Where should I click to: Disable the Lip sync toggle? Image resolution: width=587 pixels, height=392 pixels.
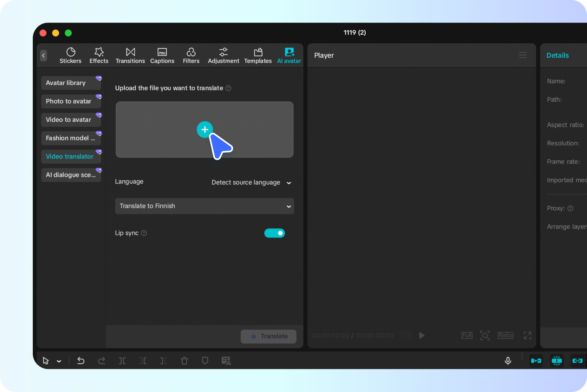pyautogui.click(x=275, y=233)
